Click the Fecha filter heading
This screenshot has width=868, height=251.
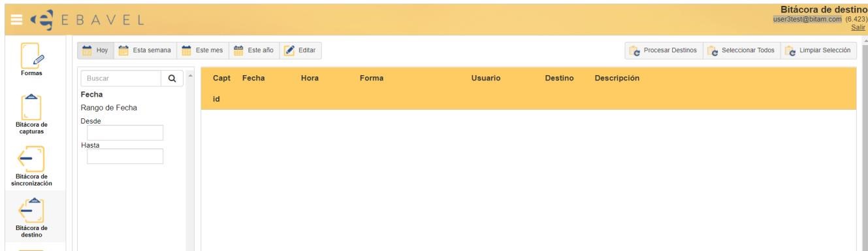(91, 94)
